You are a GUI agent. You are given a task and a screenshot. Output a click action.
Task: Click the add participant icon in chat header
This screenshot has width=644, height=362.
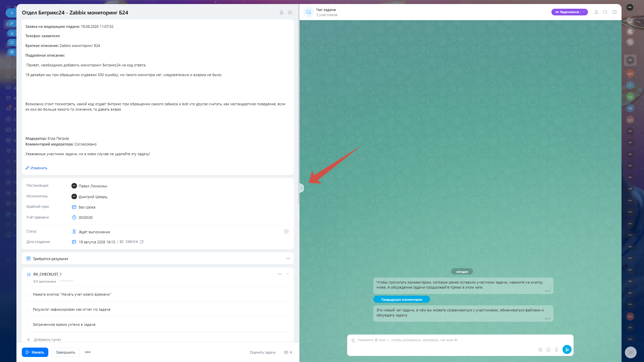pyautogui.click(x=596, y=12)
